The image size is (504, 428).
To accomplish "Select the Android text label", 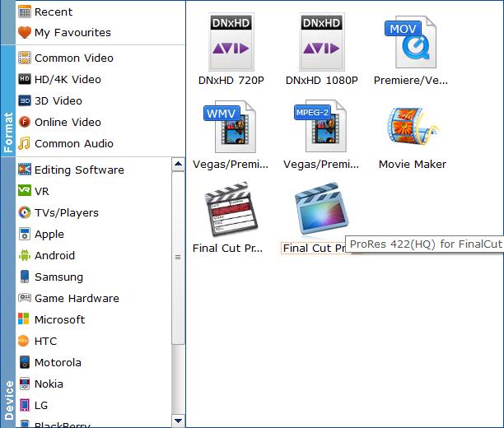I will click(x=54, y=256).
